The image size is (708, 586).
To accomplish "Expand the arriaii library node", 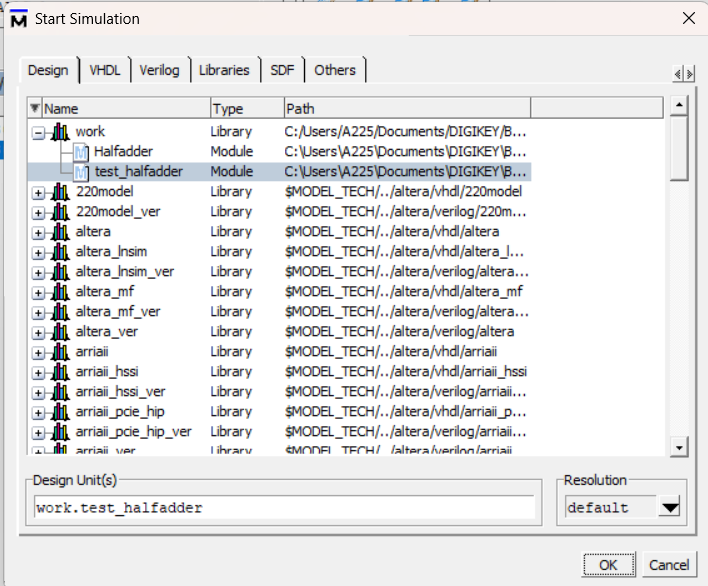I will pyautogui.click(x=39, y=352).
